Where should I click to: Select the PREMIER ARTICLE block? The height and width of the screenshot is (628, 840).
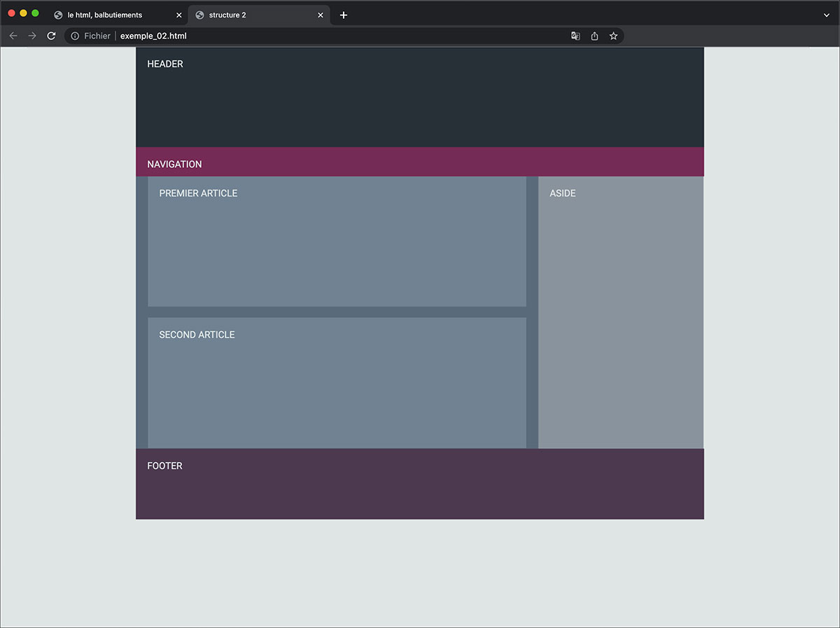tap(337, 242)
